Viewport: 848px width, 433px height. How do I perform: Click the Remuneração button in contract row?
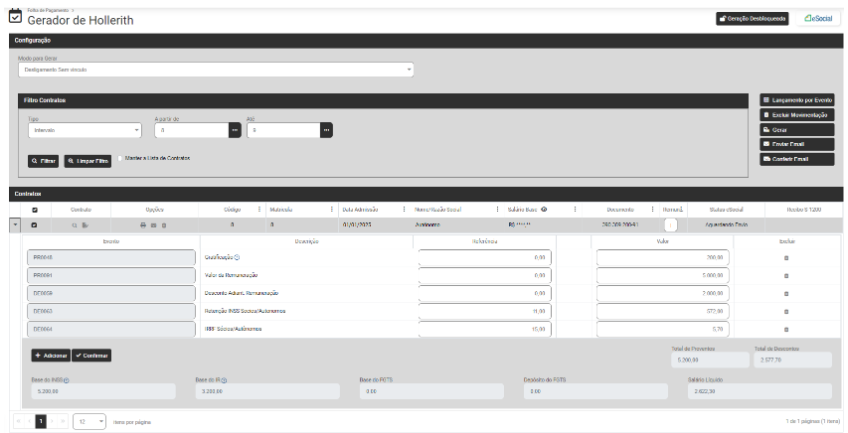point(670,225)
